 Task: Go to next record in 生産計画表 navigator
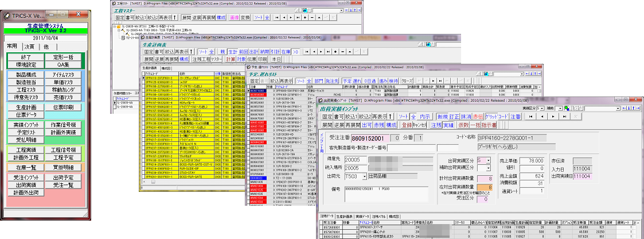321,52
